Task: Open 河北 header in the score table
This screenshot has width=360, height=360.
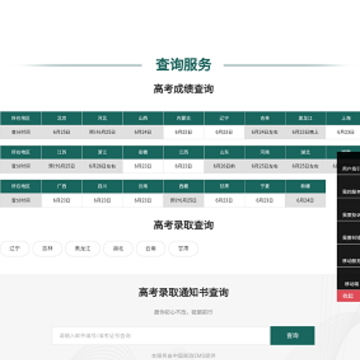Action: tap(102, 118)
